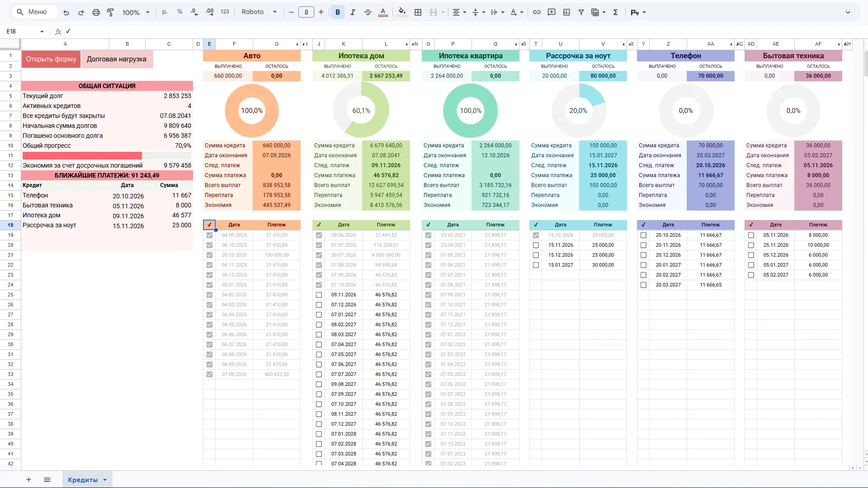Click the print icon in toolbar
The image size is (868, 488).
pyautogui.click(x=96, y=12)
